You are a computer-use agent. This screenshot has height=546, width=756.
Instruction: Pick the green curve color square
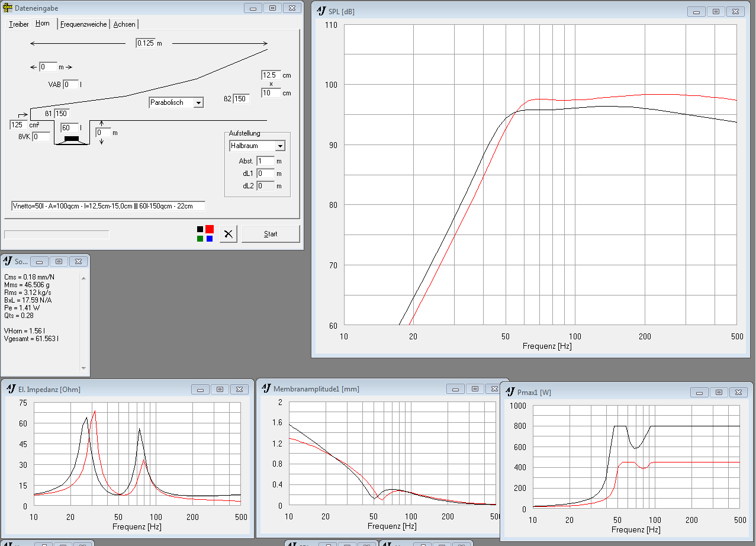pos(200,239)
